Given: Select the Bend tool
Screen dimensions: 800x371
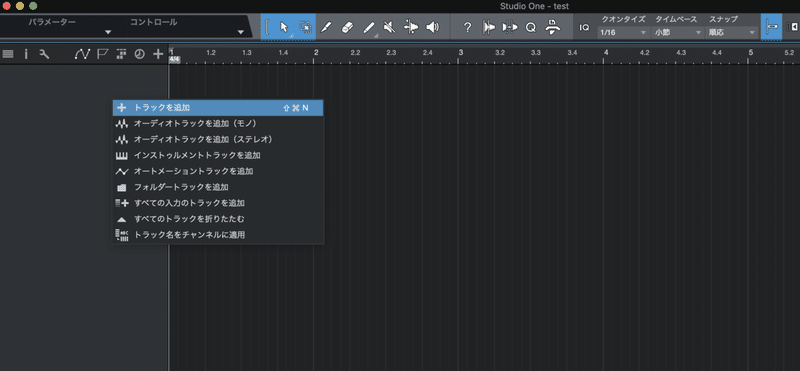Looking at the screenshot, I should pos(411,27).
